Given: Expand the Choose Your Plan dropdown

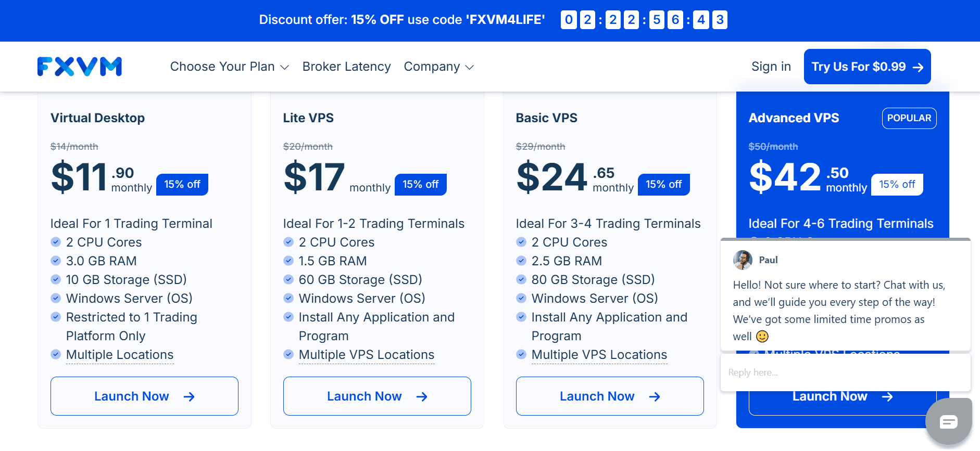Looking at the screenshot, I should point(229,67).
